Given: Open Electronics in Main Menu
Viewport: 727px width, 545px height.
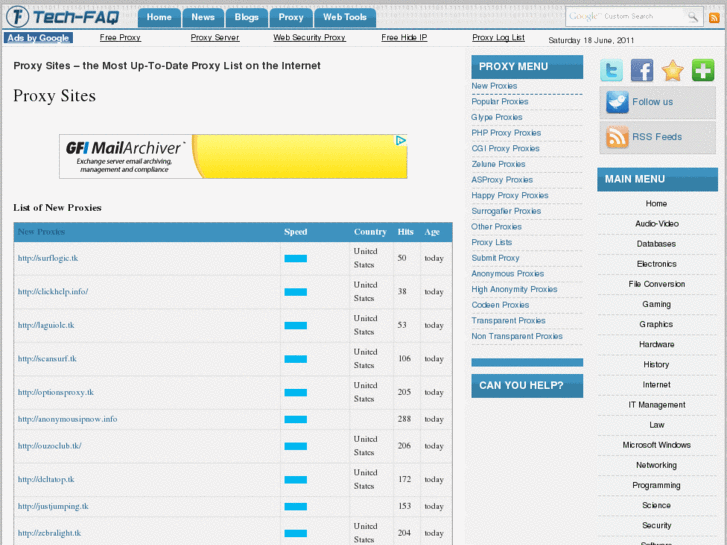Looking at the screenshot, I should tap(657, 264).
